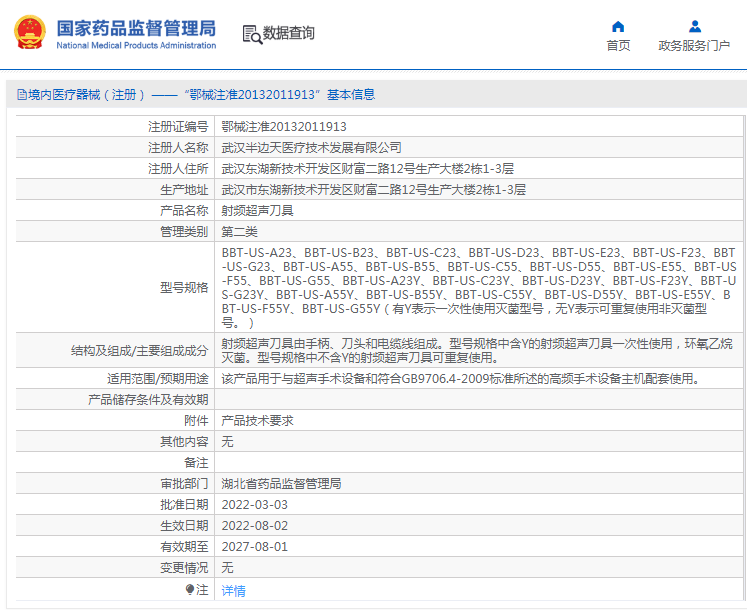Click the 适用范围/预期用途 label
The width and height of the screenshot is (747, 610).
pyautogui.click(x=158, y=378)
